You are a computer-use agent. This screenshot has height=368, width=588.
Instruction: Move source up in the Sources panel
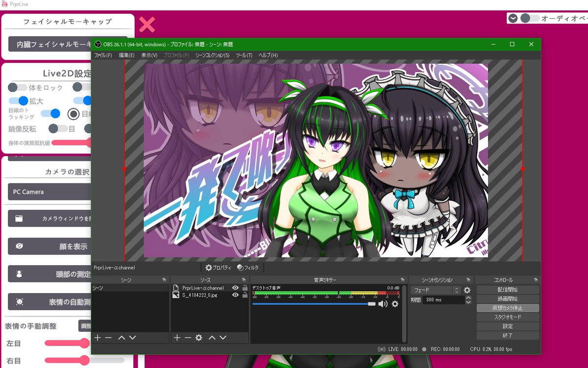[212, 338]
